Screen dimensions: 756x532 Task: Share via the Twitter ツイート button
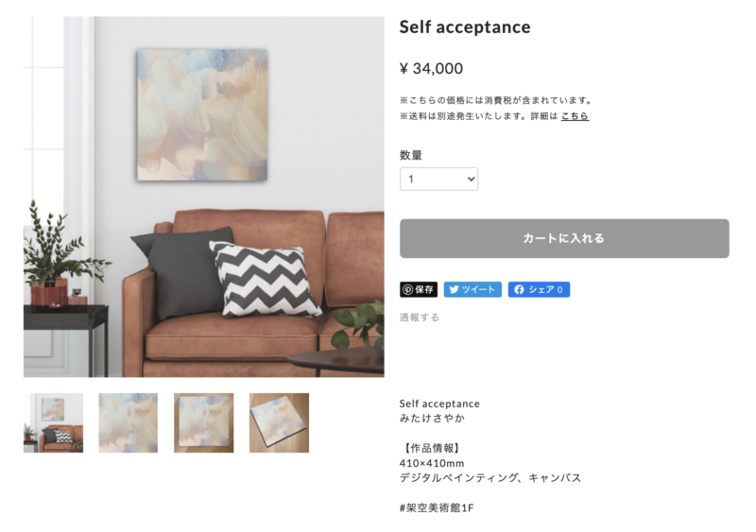pos(472,289)
